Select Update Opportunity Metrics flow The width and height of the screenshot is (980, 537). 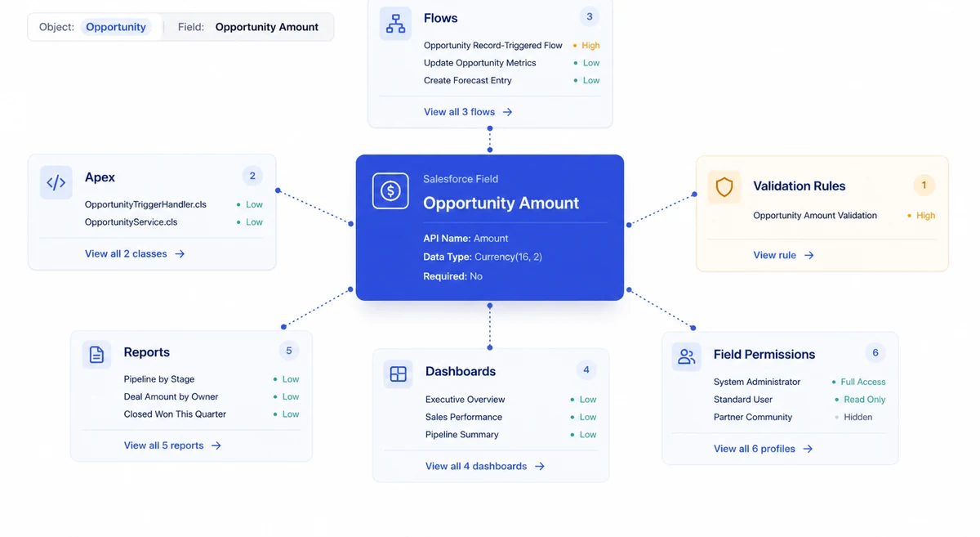click(x=511, y=63)
